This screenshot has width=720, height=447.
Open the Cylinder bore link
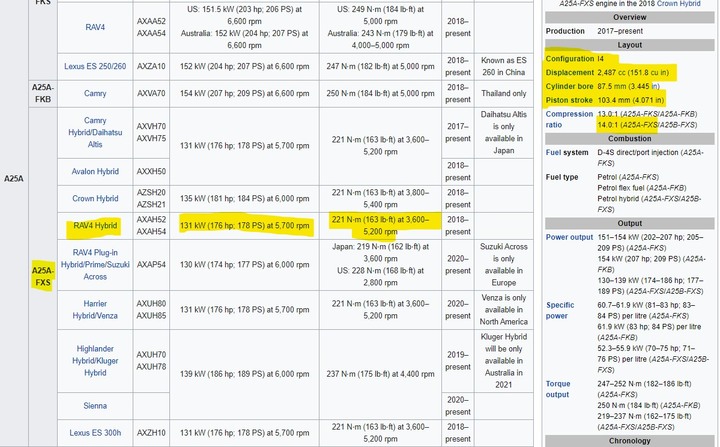tap(569, 86)
